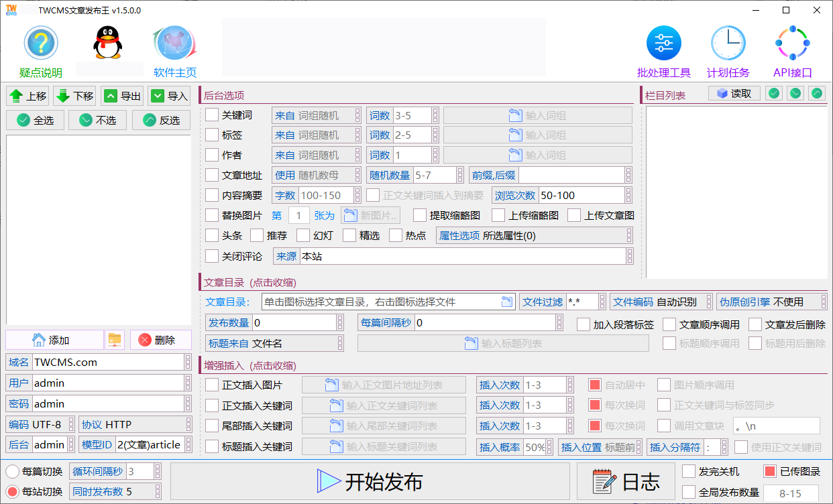Select the 每篇切换 radio button
The width and height of the screenshot is (833, 504).
[x=12, y=471]
